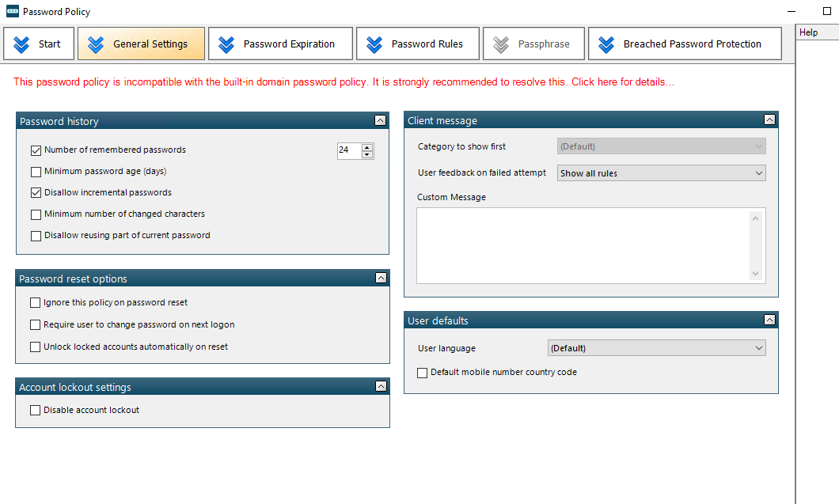839x504 pixels.
Task: Click the Password Policy app icon in title bar
Action: [x=11, y=12]
